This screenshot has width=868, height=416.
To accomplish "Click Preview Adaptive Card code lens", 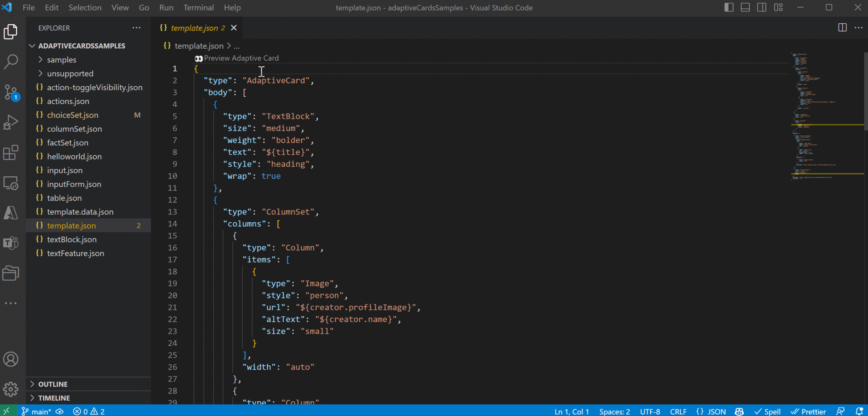I will 241,58.
